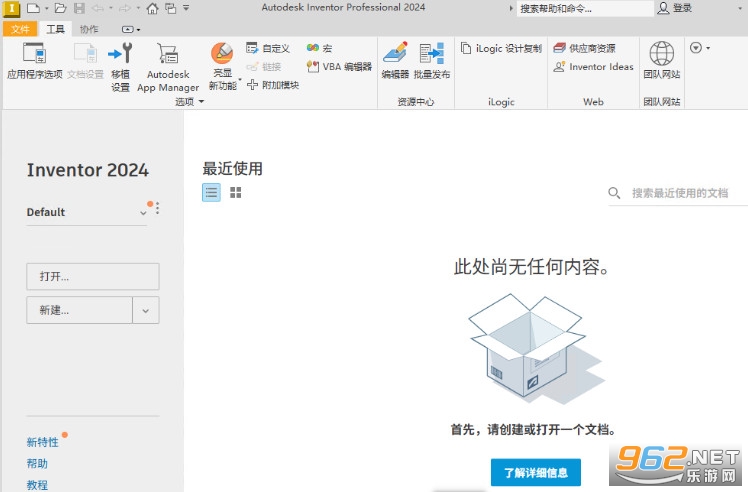Image resolution: width=748 pixels, height=492 pixels.
Task: Switch to the 工具 ribbon tab
Action: point(55,29)
